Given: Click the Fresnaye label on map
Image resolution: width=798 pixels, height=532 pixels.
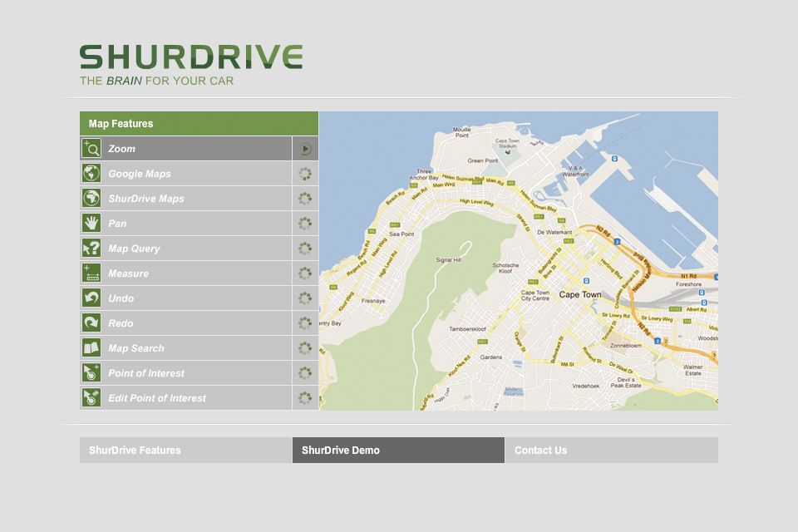Looking at the screenshot, I should click(x=373, y=301).
